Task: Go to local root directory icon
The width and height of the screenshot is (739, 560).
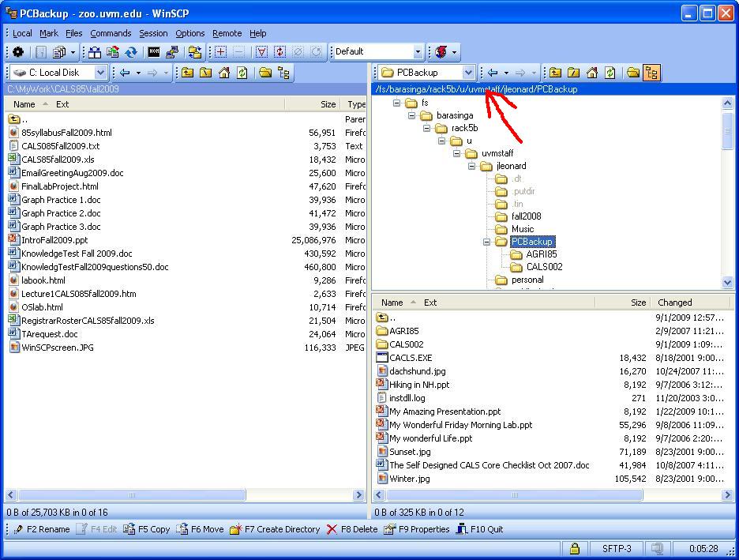Action: (x=206, y=73)
